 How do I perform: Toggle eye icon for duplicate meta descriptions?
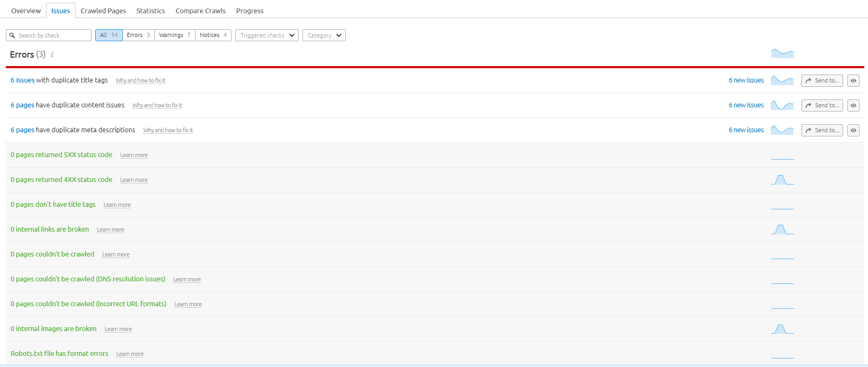[853, 130]
